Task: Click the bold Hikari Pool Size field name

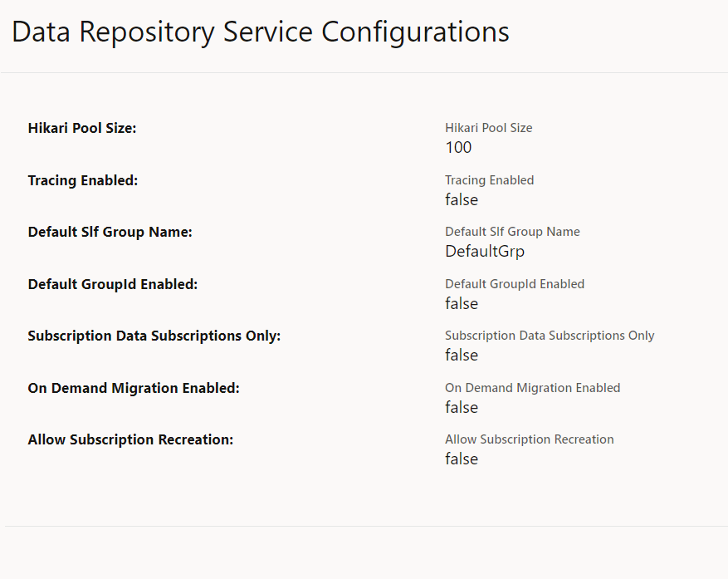Action: [81, 128]
